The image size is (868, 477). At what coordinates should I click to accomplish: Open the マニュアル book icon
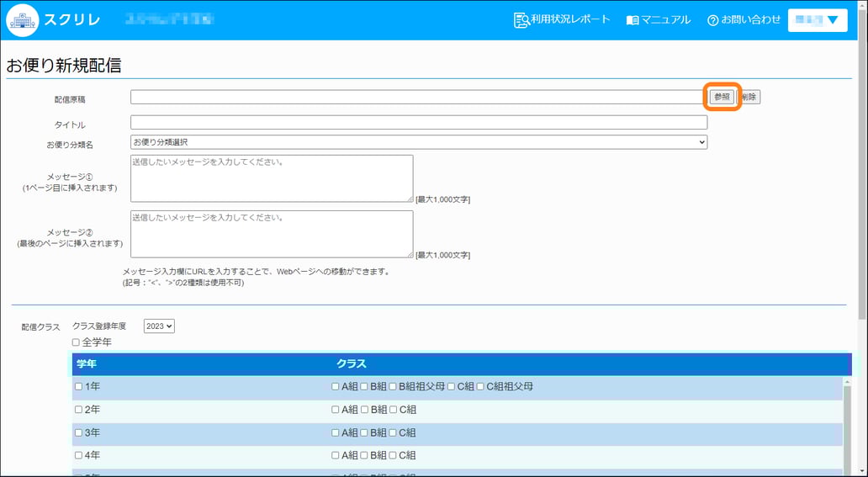click(632, 20)
